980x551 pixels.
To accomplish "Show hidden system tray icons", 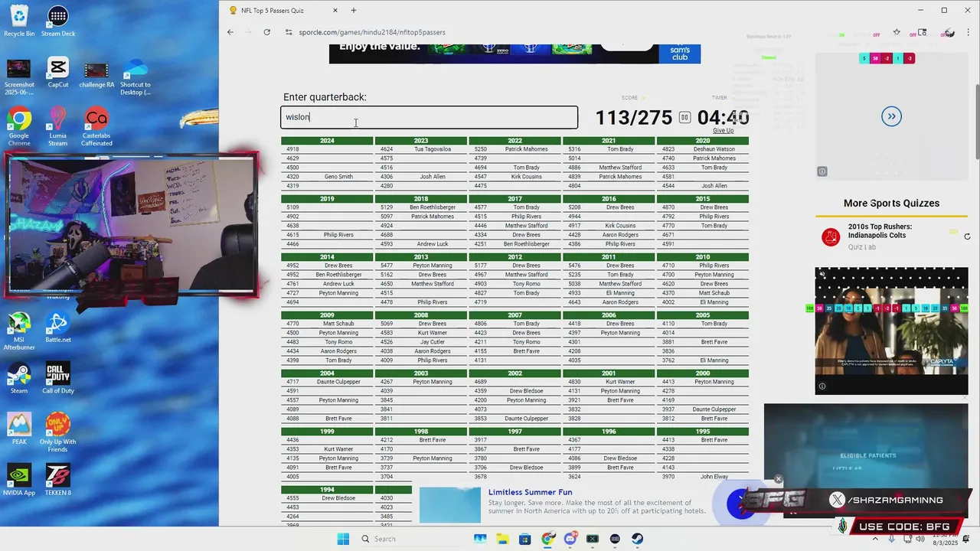I will [875, 539].
